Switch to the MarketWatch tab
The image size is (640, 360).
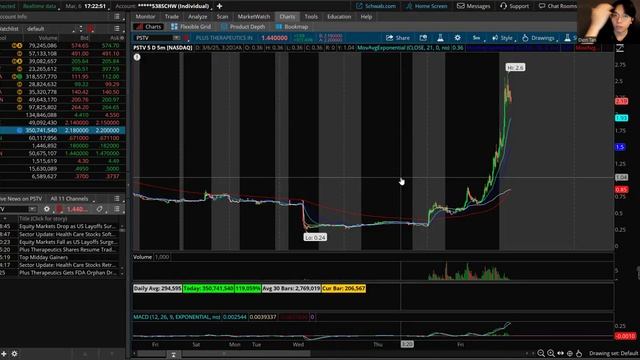(254, 17)
